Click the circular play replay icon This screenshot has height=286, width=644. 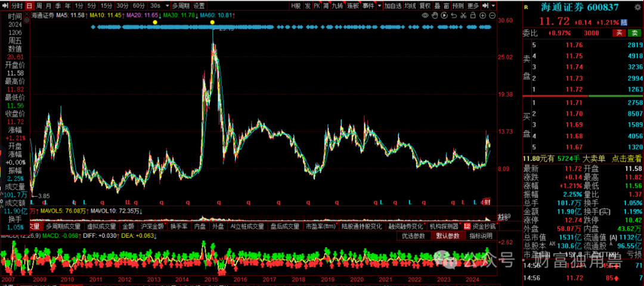click(x=444, y=15)
